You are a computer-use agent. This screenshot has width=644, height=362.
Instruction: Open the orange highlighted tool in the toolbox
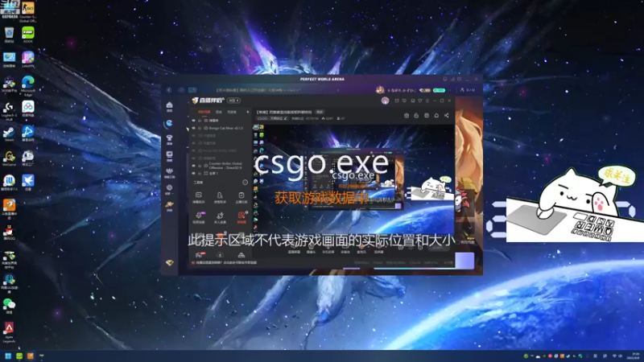[242, 217]
